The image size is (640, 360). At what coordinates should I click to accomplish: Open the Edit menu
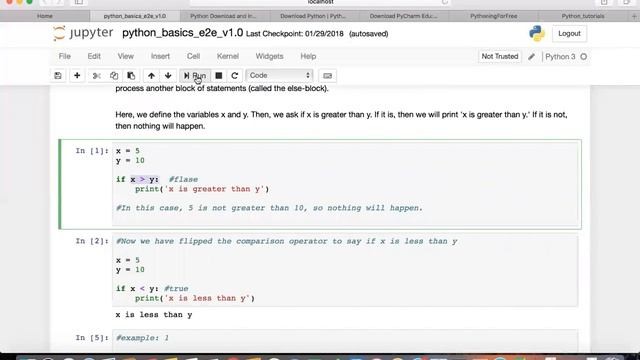94,56
